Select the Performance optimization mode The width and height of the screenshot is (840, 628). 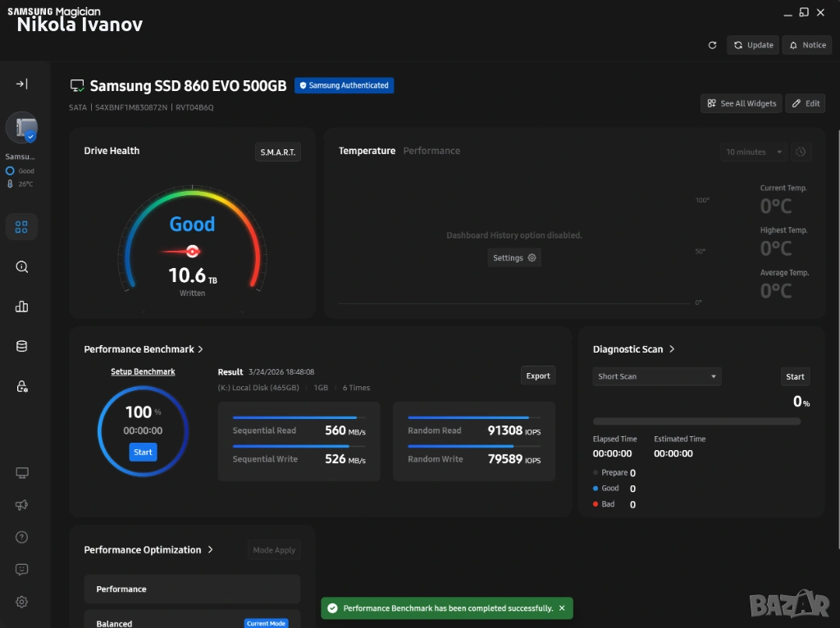192,589
